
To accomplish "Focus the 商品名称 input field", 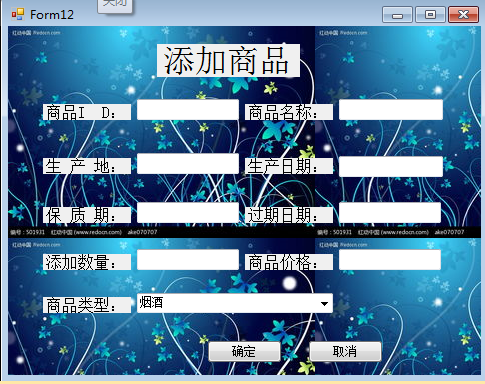I will (x=391, y=110).
